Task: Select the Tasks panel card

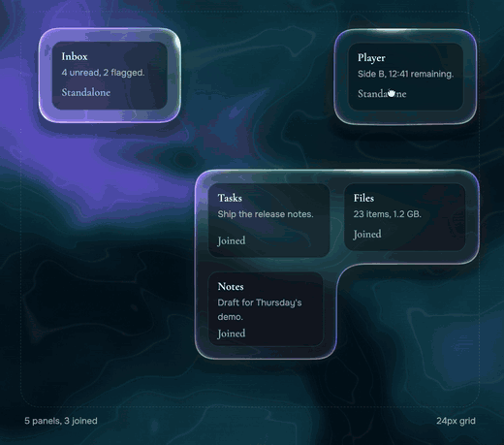Action: click(x=268, y=220)
